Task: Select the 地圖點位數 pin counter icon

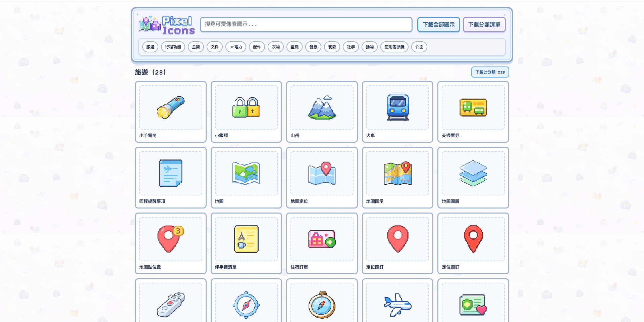Action: (170, 239)
